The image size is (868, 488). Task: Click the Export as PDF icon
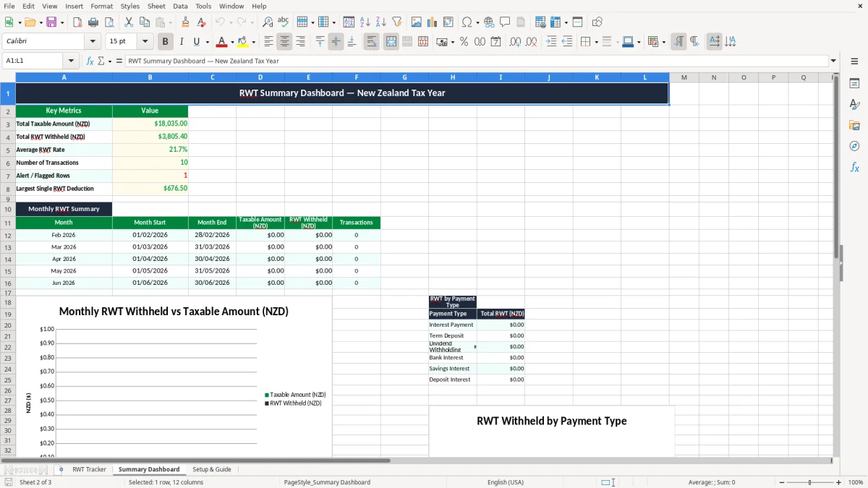(77, 22)
